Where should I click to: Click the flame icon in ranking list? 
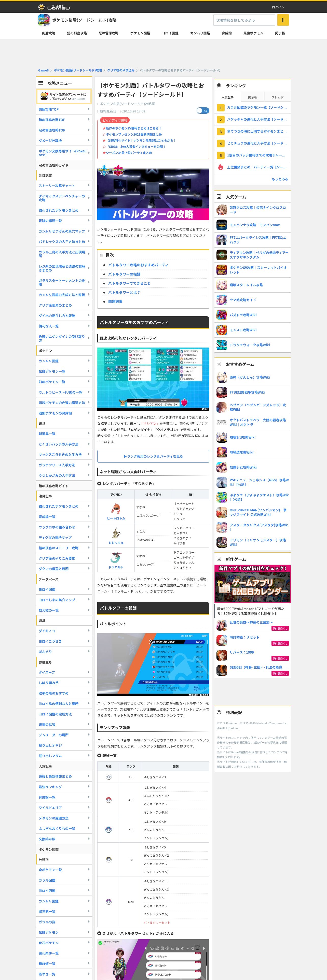[x=220, y=167]
